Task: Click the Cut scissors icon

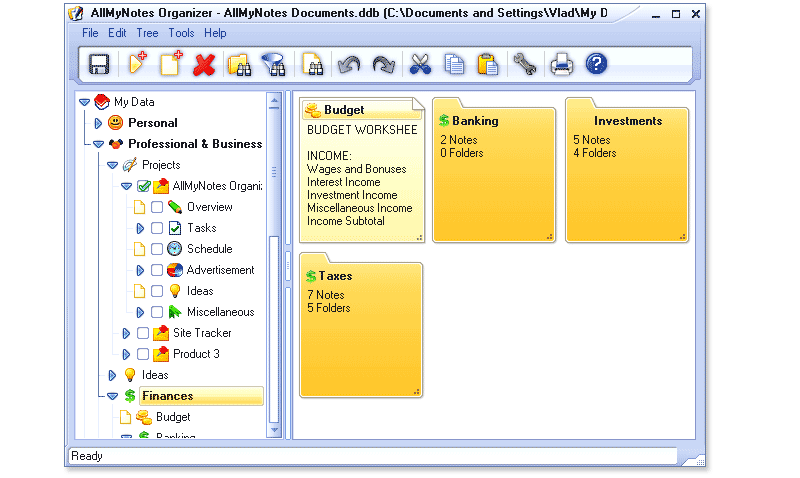Action: point(420,65)
